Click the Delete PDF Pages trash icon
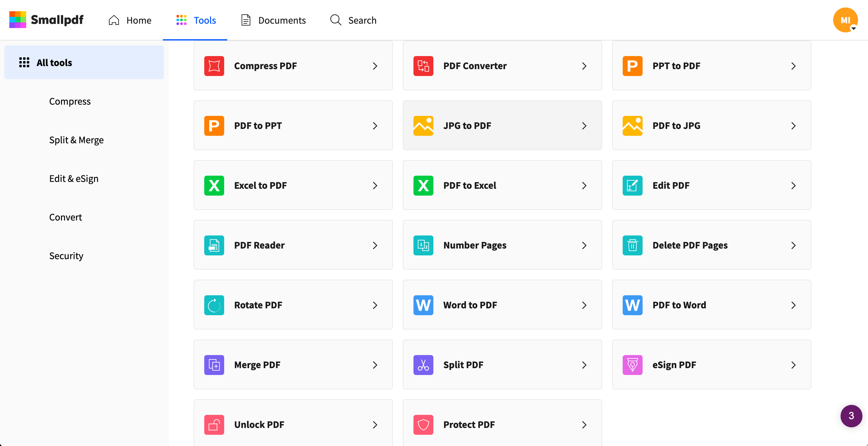868x446 pixels. coord(632,245)
